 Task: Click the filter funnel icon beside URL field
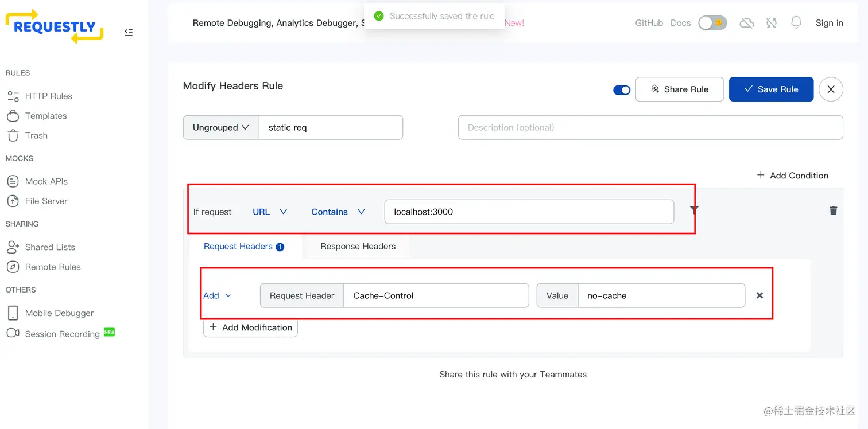[x=694, y=210]
